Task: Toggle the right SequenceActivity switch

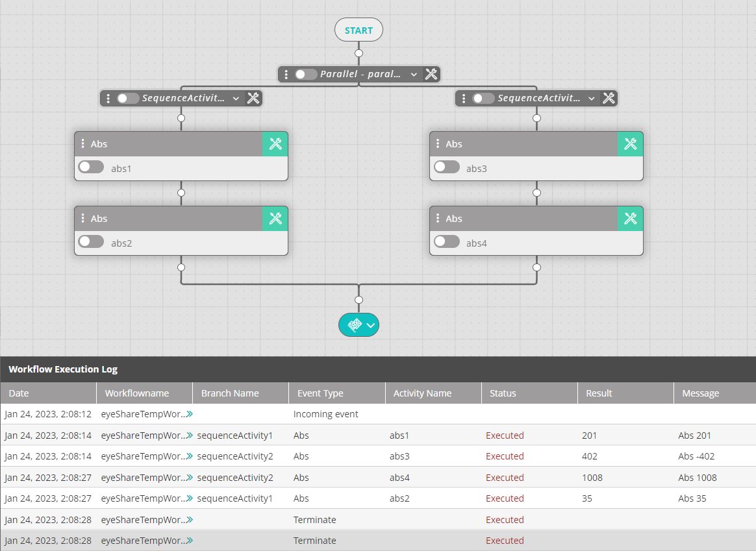Action: click(483, 98)
